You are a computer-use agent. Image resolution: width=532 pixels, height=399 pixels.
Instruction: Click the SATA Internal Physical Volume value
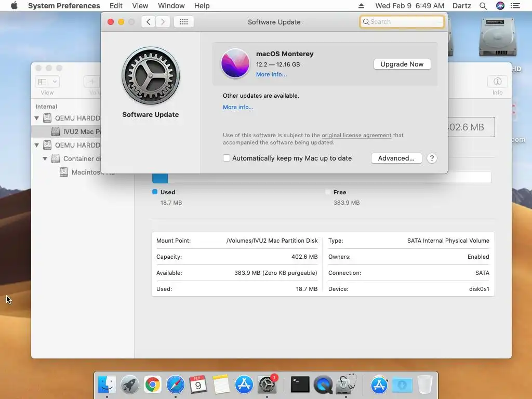tap(448, 241)
